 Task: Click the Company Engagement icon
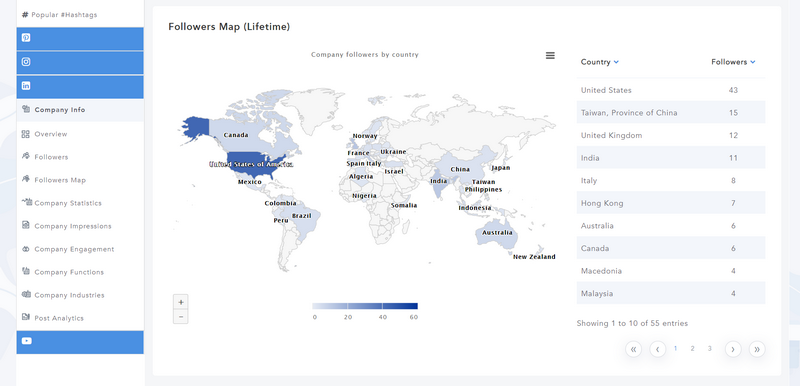[x=26, y=249]
